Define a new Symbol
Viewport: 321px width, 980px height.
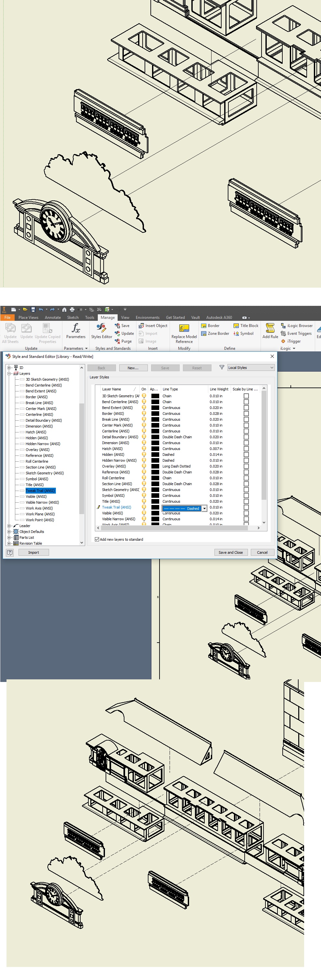[243, 333]
